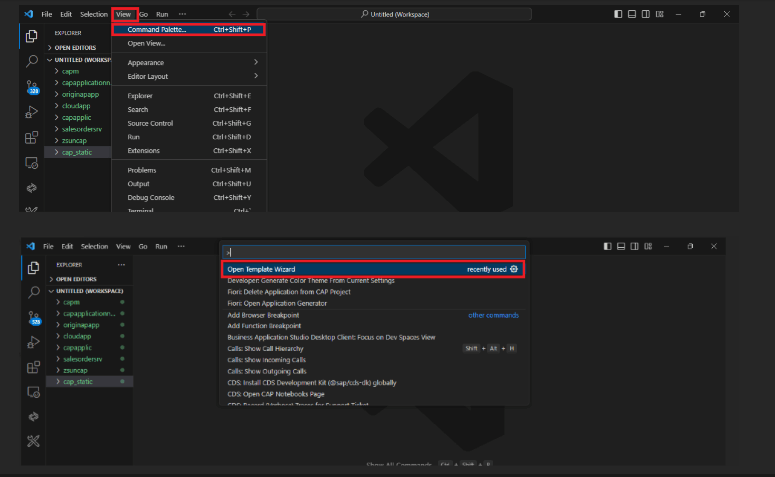Click command palette input field in lower window
Viewport: 775px width, 477px height.
[x=374, y=253]
